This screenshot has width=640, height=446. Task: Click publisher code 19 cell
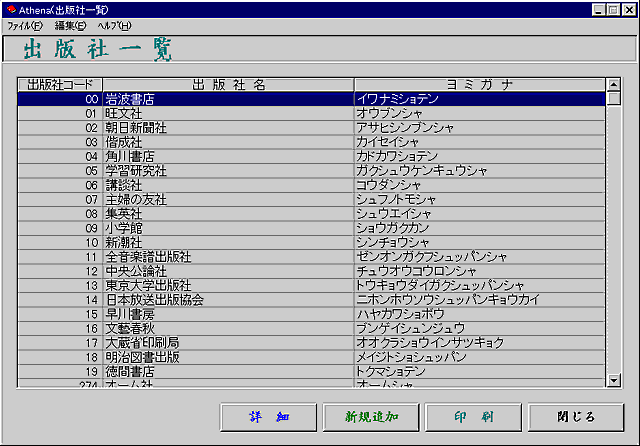(x=60, y=372)
